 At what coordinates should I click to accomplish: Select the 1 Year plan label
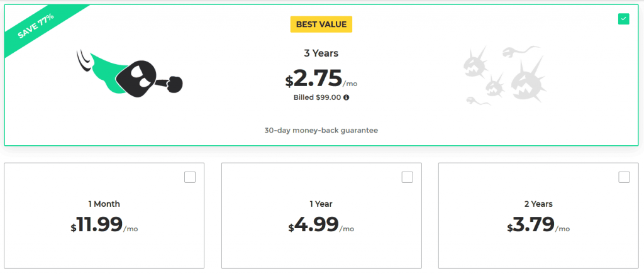(x=321, y=204)
